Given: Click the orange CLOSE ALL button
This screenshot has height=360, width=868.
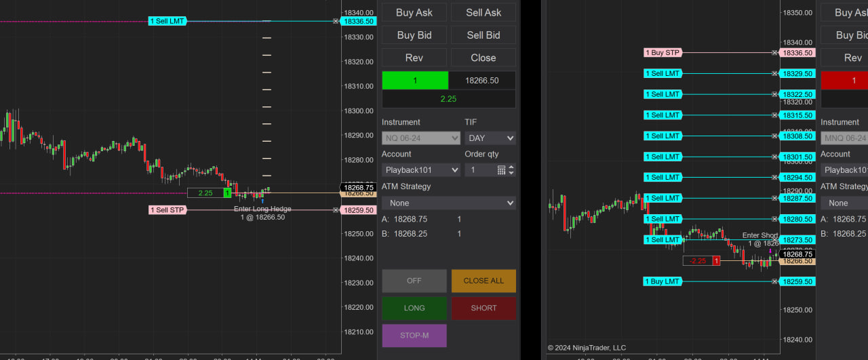Looking at the screenshot, I should click(x=484, y=281).
